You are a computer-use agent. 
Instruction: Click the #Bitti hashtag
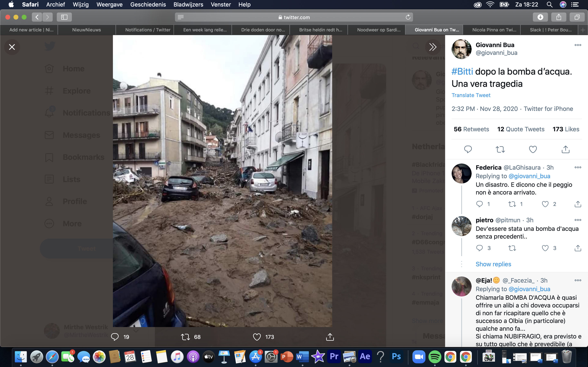(x=462, y=72)
